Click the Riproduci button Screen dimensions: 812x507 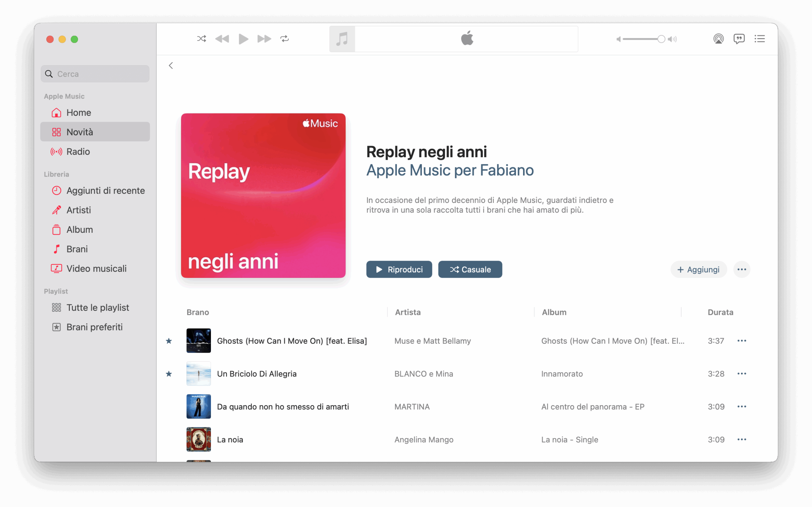point(399,270)
